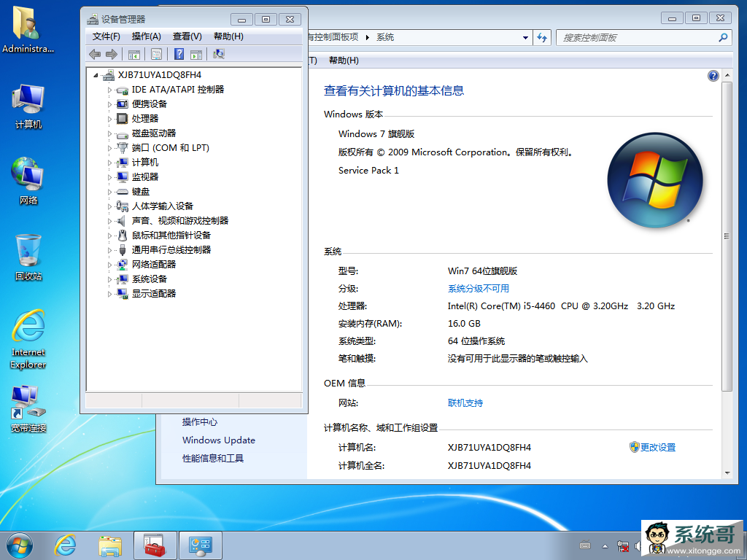Open the 查看(V) menu
Viewport: 747px width, 560px height.
point(187,36)
